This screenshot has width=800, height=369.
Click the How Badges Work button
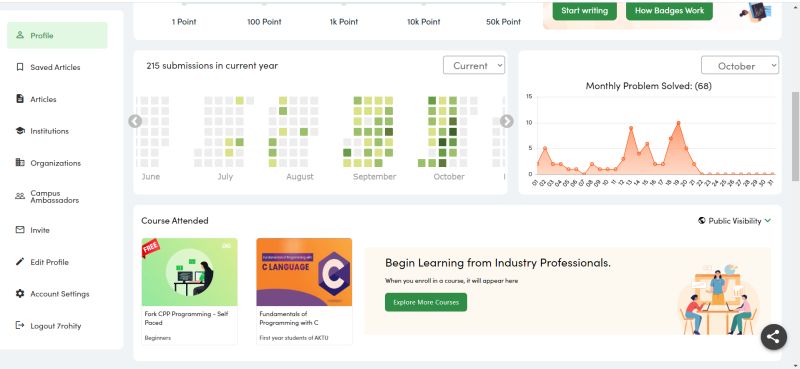tap(669, 10)
